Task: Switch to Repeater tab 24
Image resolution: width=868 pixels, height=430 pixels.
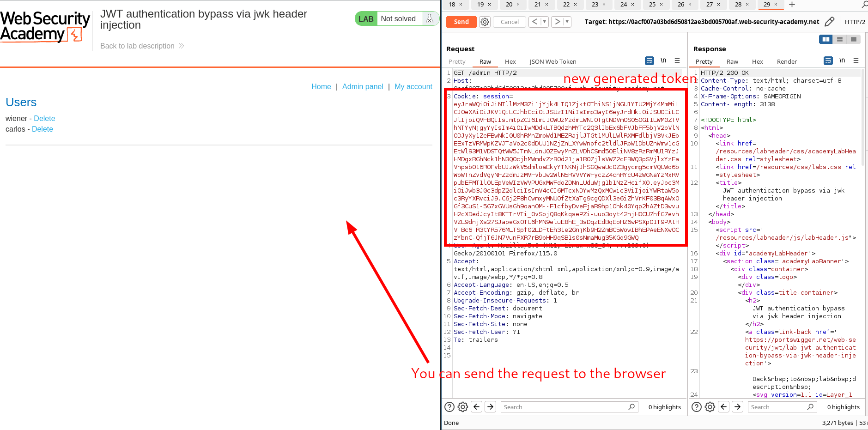Action: (x=624, y=5)
